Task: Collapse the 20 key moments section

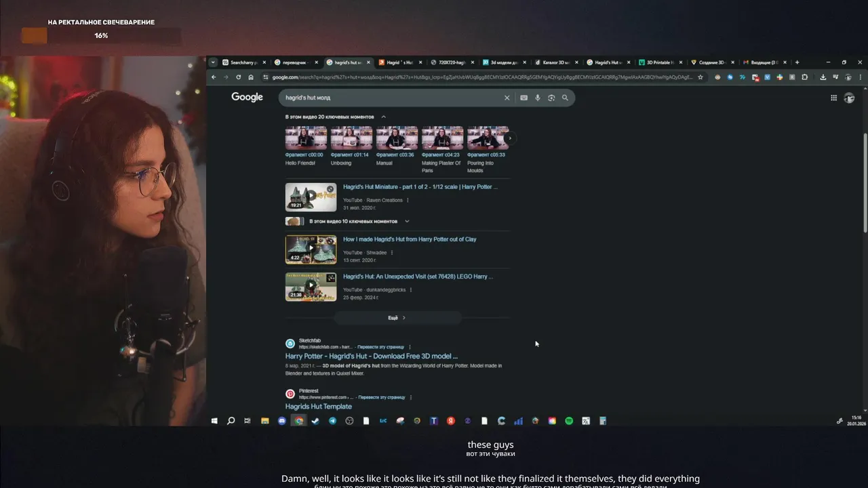Action: coord(383,117)
